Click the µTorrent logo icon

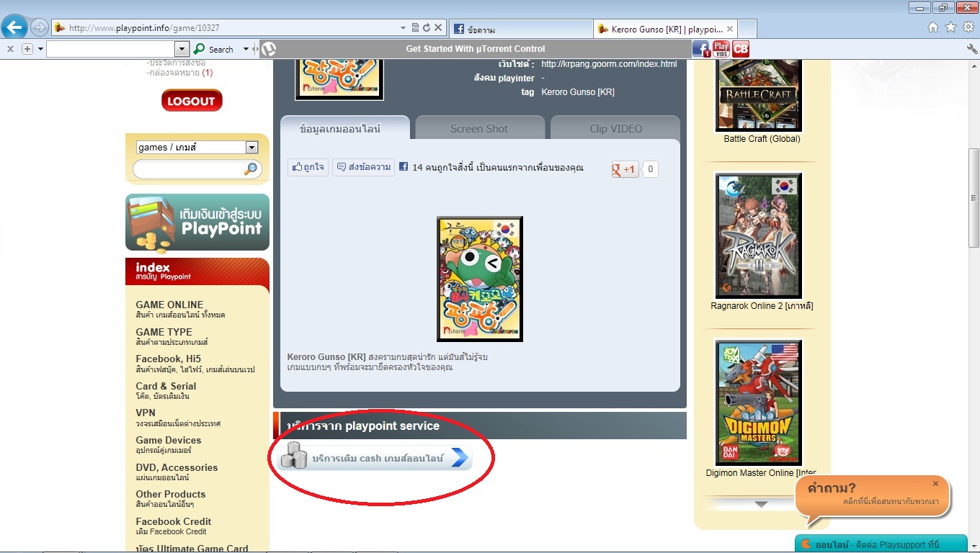coord(268,49)
